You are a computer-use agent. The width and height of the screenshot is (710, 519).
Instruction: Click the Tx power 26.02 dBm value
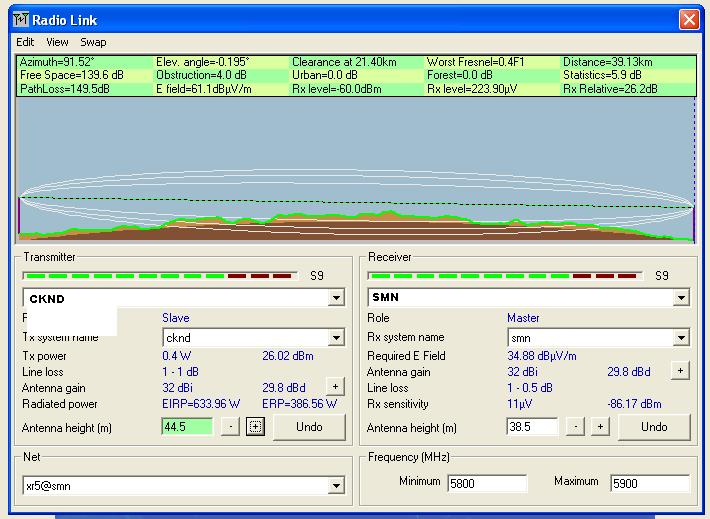pyautogui.click(x=288, y=356)
